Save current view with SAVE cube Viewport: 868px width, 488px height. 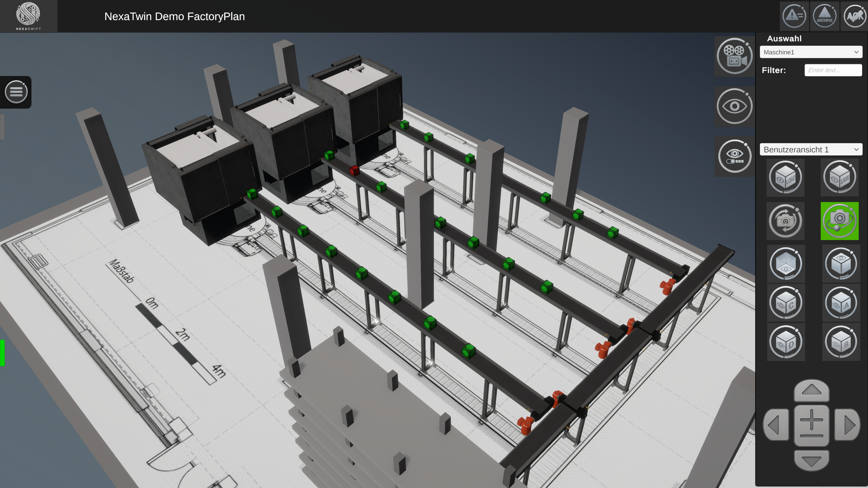[x=839, y=178]
